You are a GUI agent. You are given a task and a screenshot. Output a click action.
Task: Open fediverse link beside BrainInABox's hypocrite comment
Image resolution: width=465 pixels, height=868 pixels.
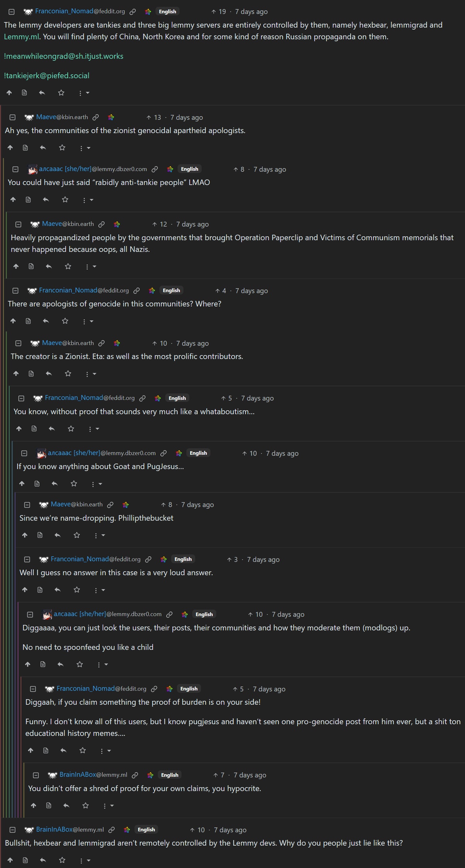point(135,775)
